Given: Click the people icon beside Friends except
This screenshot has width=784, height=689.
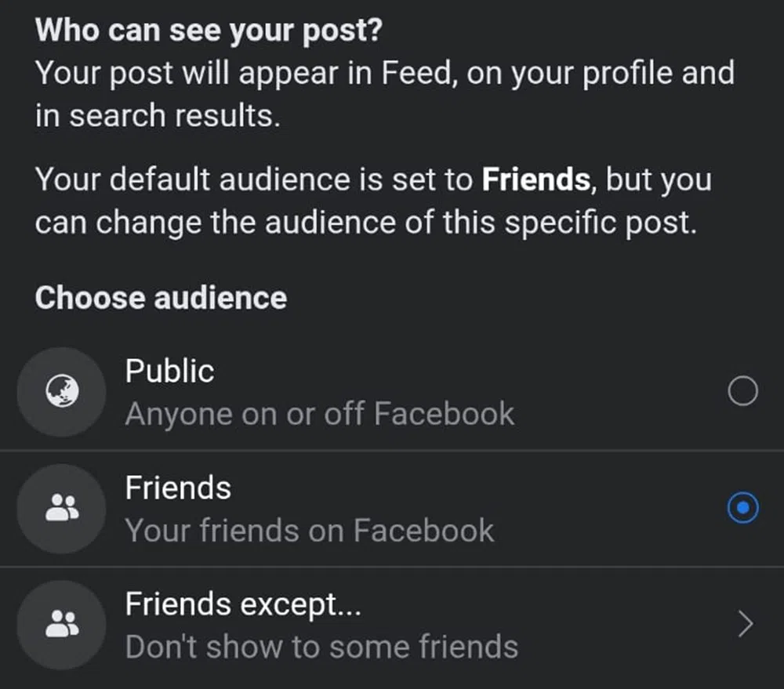Looking at the screenshot, I should tap(61, 624).
